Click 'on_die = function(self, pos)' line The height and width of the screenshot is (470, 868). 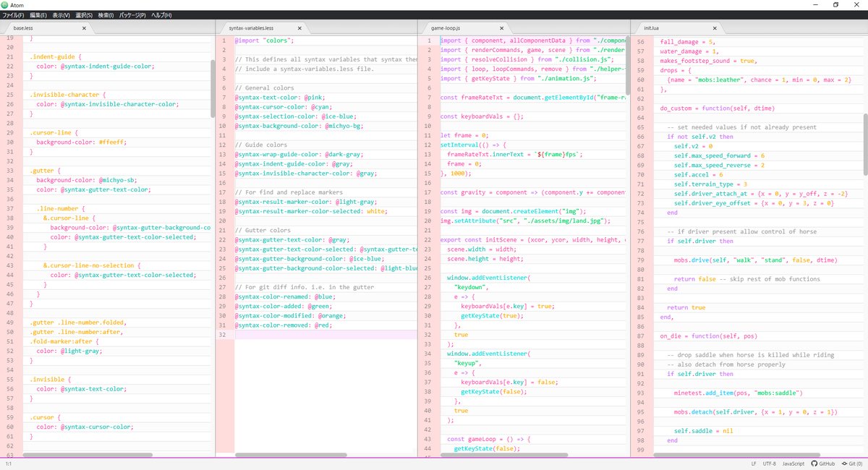(x=708, y=336)
